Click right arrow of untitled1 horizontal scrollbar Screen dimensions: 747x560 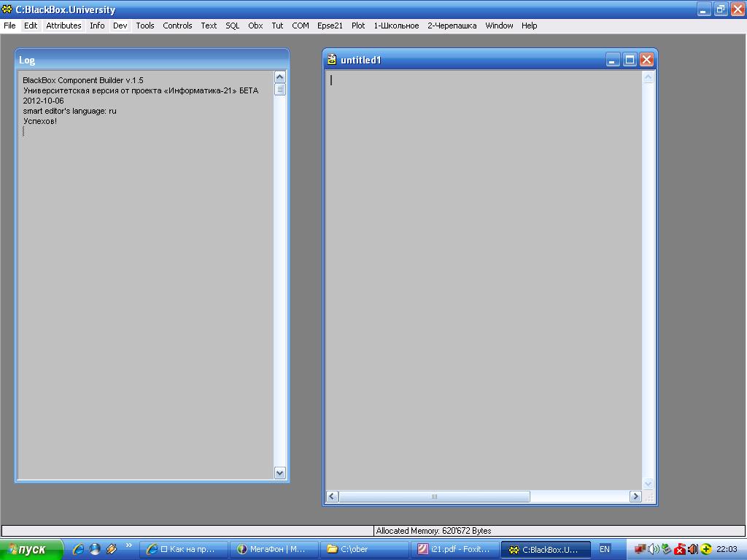click(x=635, y=497)
